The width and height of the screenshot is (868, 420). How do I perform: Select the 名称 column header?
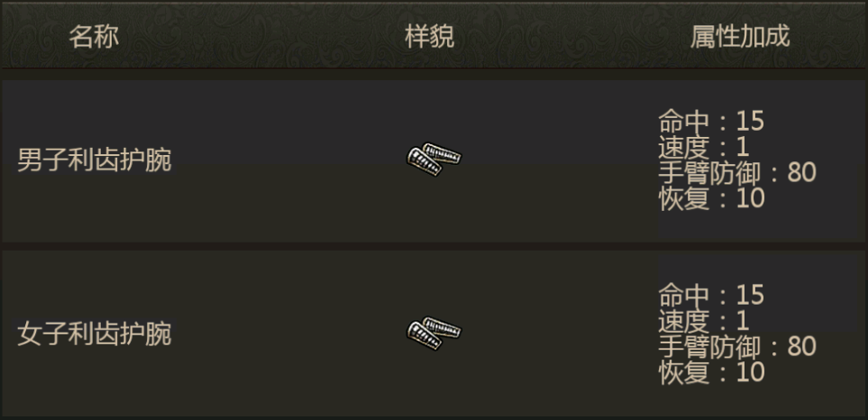click(x=94, y=37)
